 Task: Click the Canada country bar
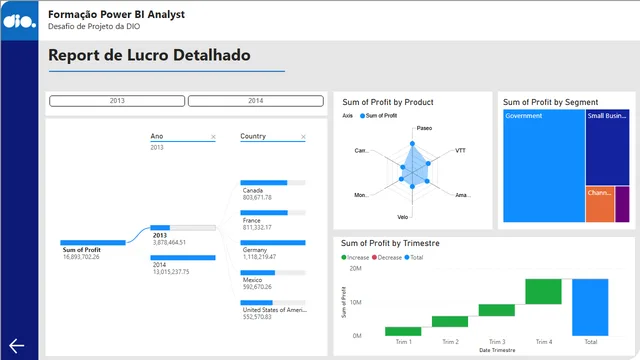tap(273, 183)
